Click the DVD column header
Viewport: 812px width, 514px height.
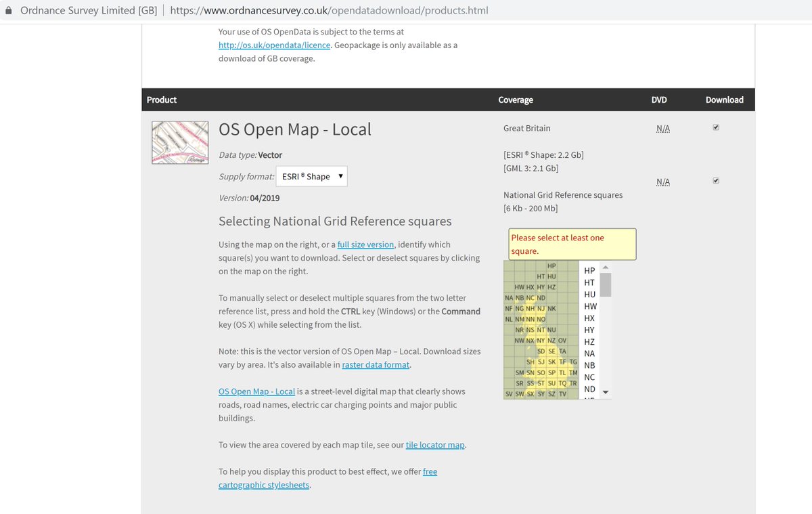point(659,100)
